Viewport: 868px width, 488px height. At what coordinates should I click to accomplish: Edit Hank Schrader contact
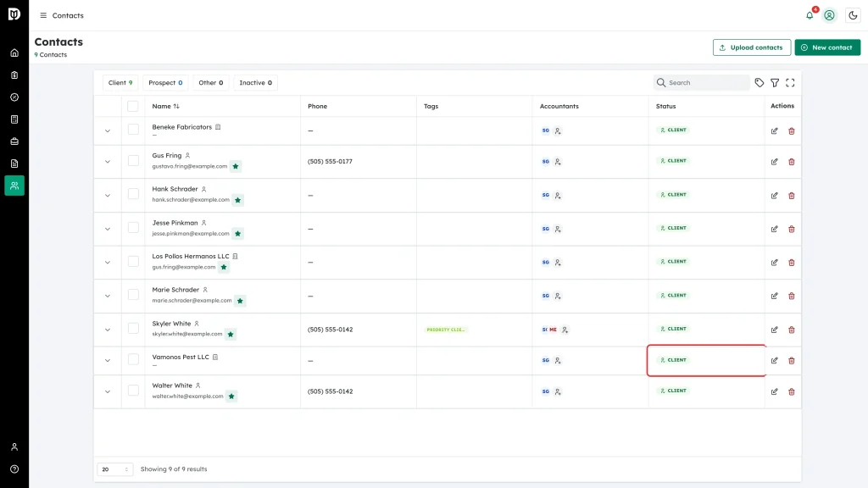coord(775,196)
